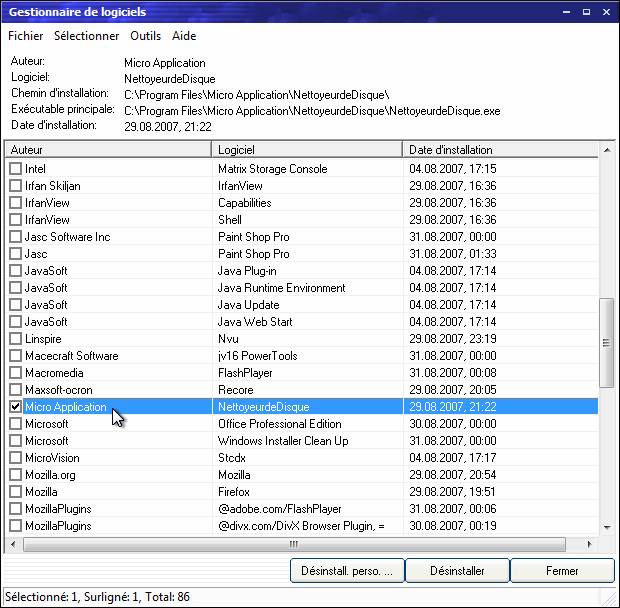Click the Fermer button
This screenshot has height=608, width=620.
[x=562, y=570]
